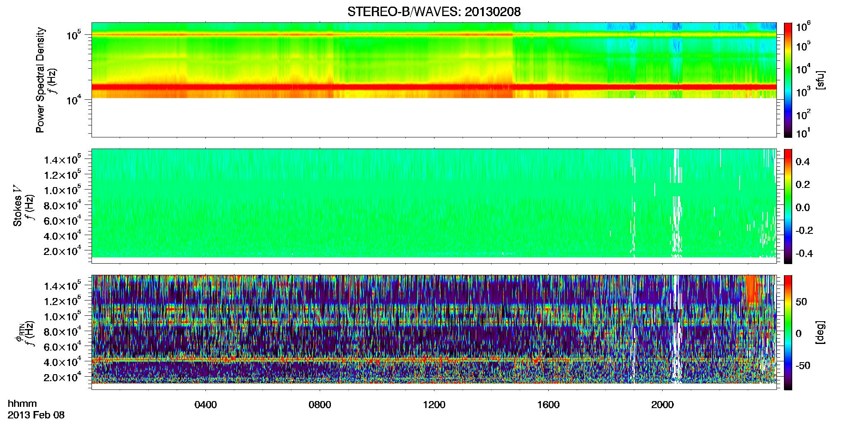Select the φ RTN direction spectrogram panel
The image size is (868, 447).
[434, 332]
